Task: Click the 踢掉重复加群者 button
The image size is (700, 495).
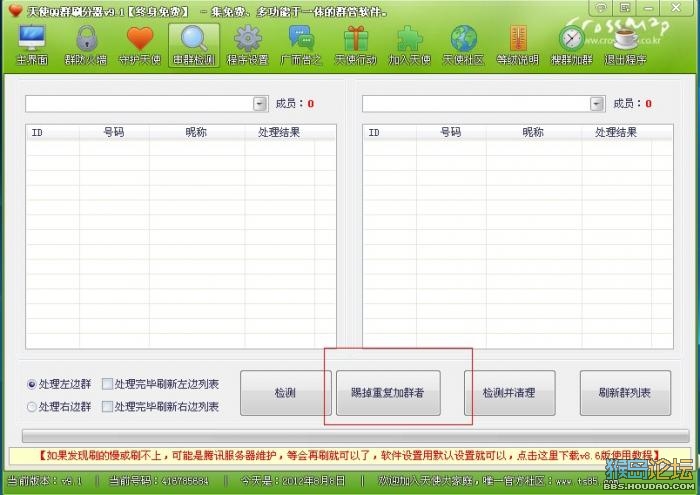Action: (388, 393)
